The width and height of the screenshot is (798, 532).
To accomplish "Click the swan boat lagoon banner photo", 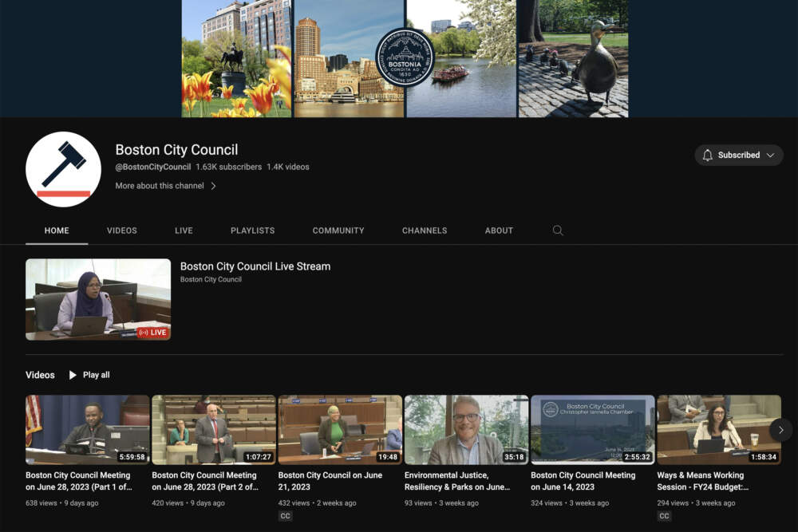I will click(461, 58).
